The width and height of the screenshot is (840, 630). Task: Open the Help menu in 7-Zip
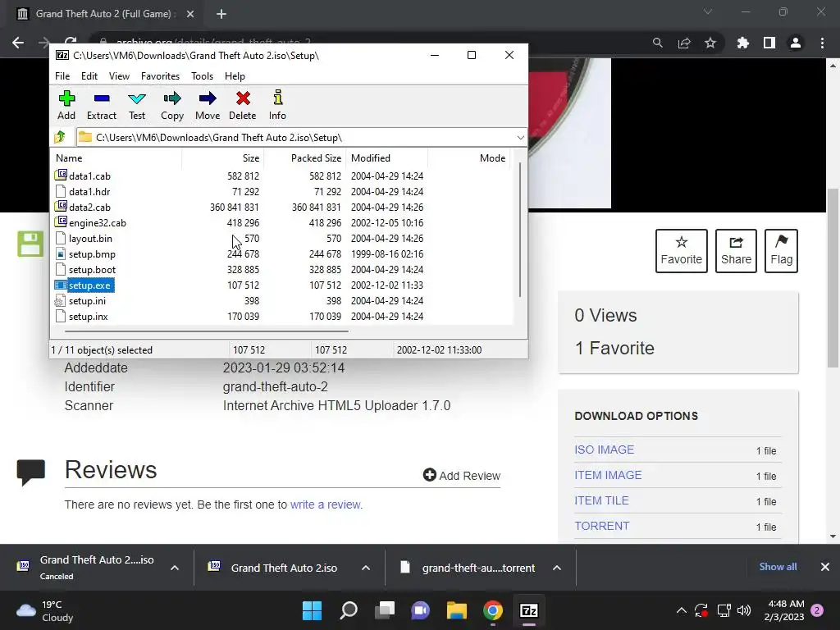(235, 76)
